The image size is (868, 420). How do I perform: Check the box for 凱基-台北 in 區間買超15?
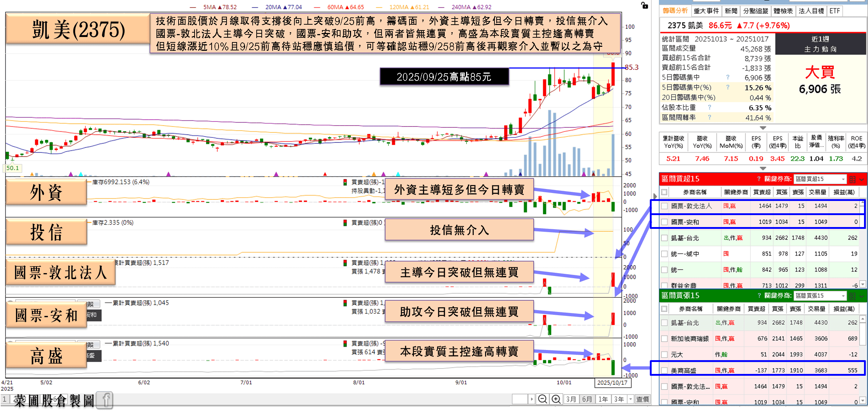pos(664,238)
